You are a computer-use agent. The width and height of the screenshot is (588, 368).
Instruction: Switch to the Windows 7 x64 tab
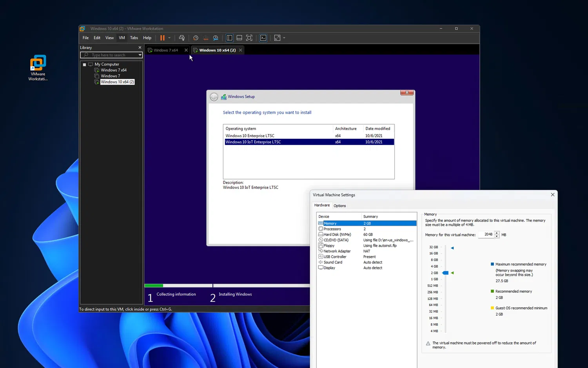pyautogui.click(x=165, y=50)
